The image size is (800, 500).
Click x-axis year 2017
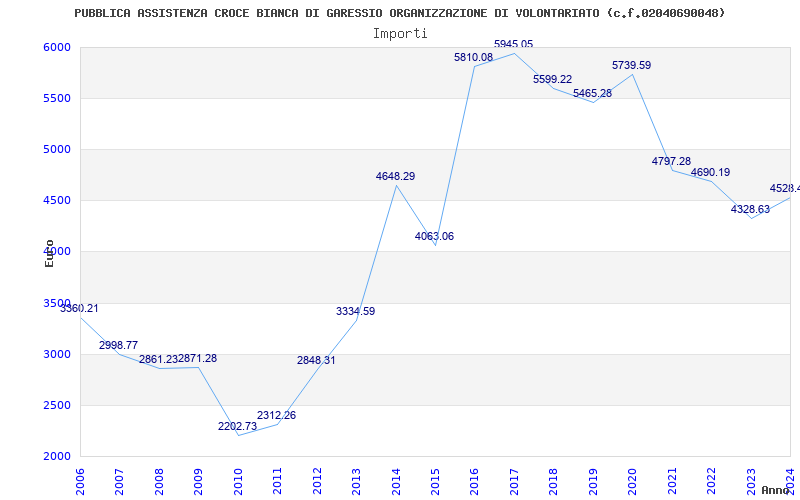(x=514, y=481)
